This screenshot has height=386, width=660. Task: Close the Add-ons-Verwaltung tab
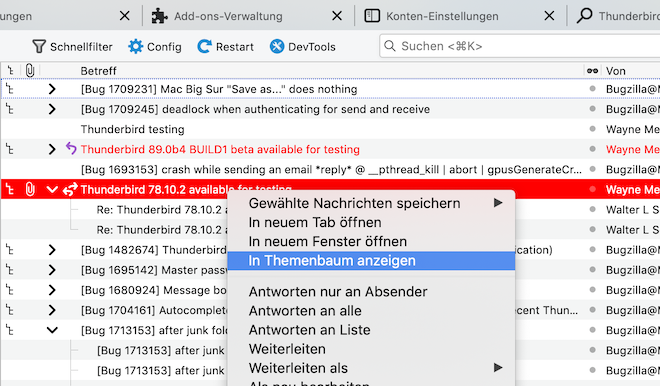point(337,16)
